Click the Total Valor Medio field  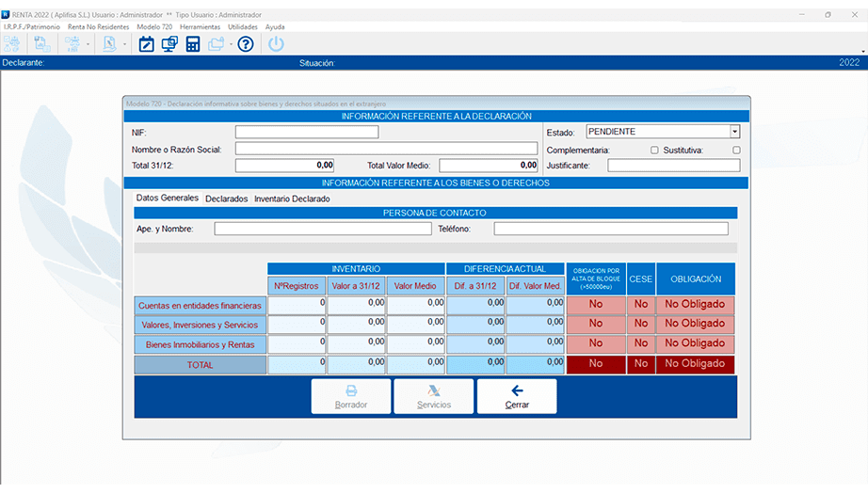pos(489,165)
